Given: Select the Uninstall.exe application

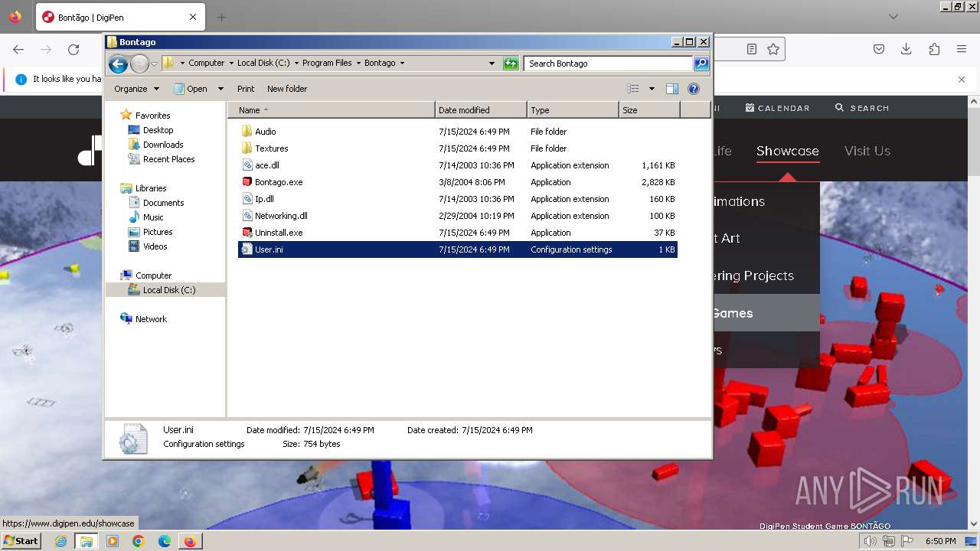Looking at the screenshot, I should pos(458,233).
